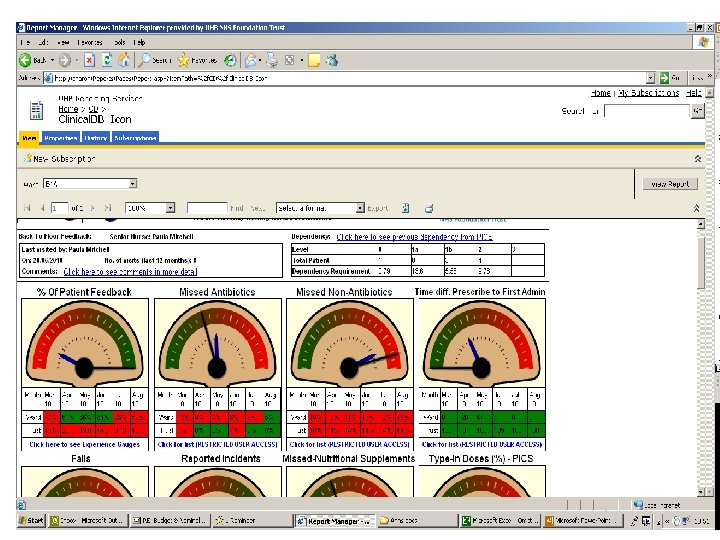This screenshot has height=540, width=720.
Task: Click 'Click here to see comments' link
Action: [130, 271]
